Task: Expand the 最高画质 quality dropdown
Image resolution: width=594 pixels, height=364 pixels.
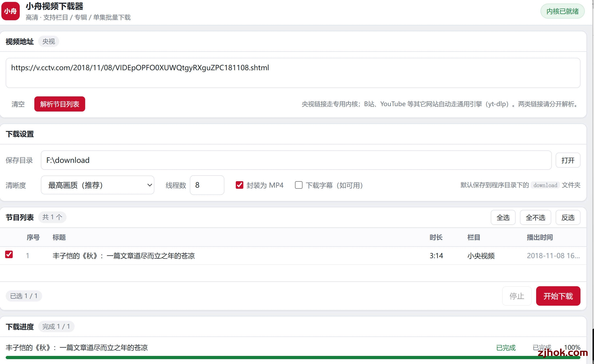Action: (97, 185)
